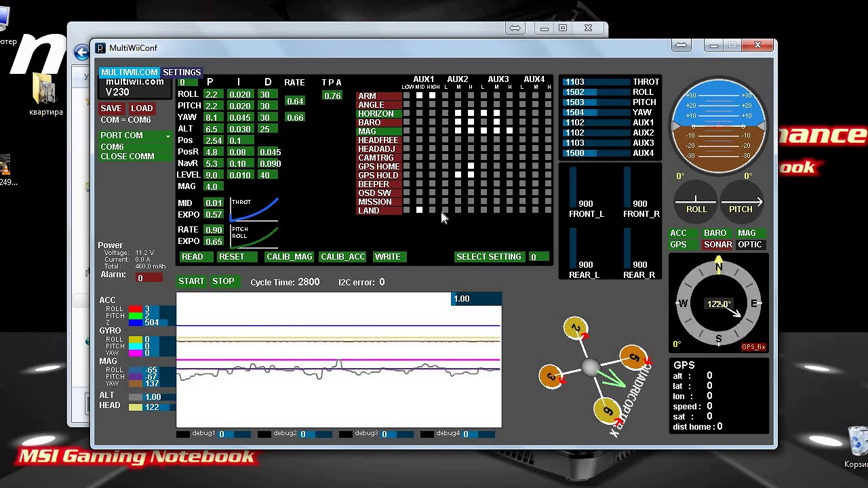The image size is (868, 488).
Task: Check ANGLE AUX1 LOW box
Action: 406,104
